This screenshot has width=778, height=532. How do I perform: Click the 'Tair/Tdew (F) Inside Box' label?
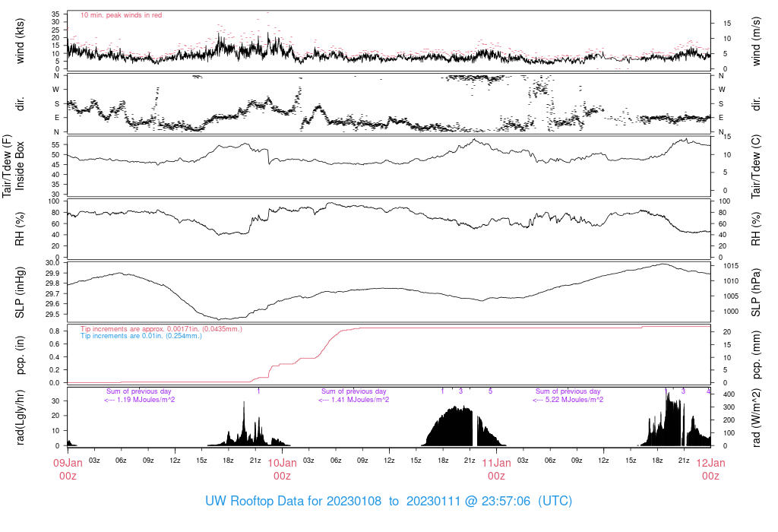tap(14, 166)
